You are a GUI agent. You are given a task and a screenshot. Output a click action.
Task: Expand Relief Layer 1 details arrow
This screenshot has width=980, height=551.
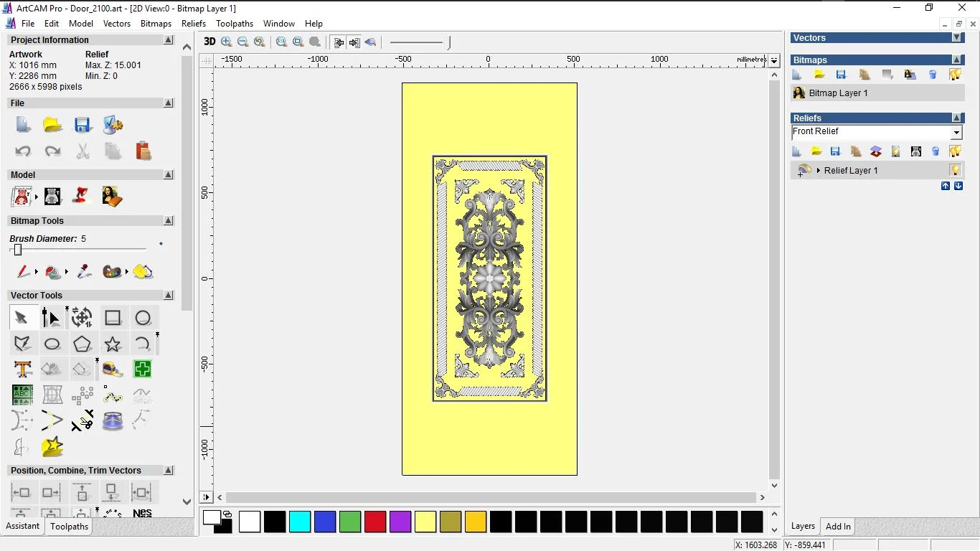pyautogui.click(x=818, y=170)
